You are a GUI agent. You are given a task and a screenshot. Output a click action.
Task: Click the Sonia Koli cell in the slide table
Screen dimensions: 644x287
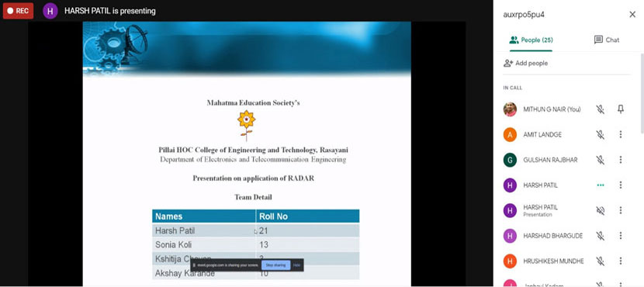[204, 244]
